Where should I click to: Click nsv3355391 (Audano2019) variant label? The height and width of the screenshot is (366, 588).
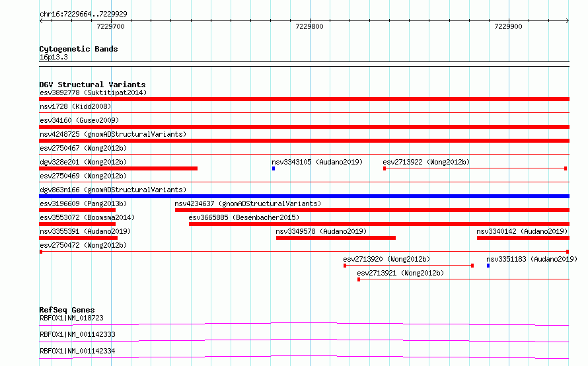[85, 231]
